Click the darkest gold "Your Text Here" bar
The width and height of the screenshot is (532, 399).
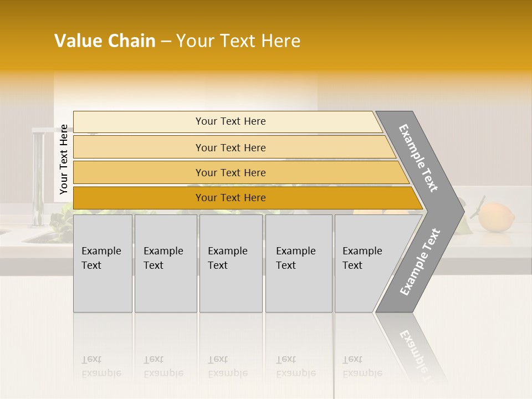(231, 198)
